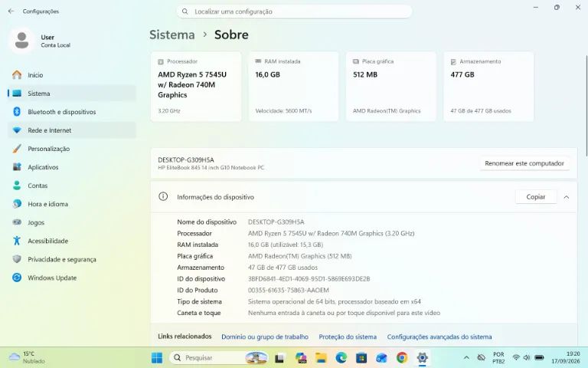Open "Proteção do sistema" link

348,337
